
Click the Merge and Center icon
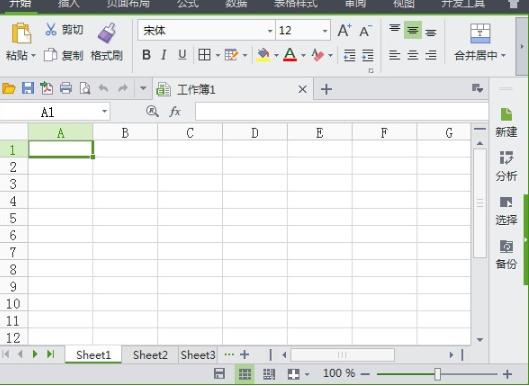480,33
